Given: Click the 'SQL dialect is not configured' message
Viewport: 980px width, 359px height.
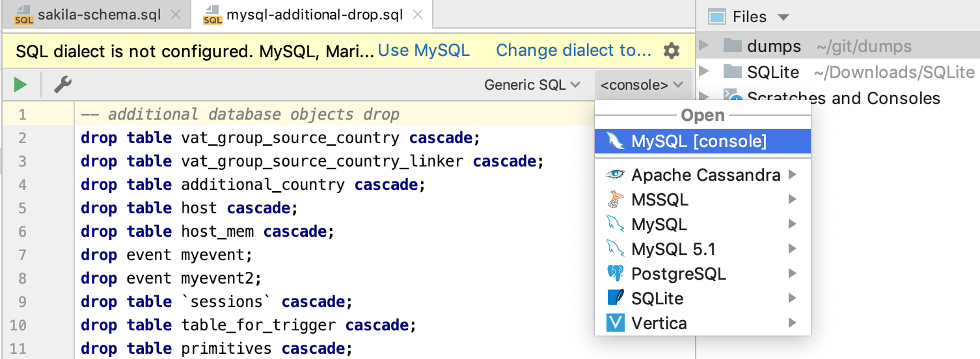Looking at the screenshot, I should 195,51.
